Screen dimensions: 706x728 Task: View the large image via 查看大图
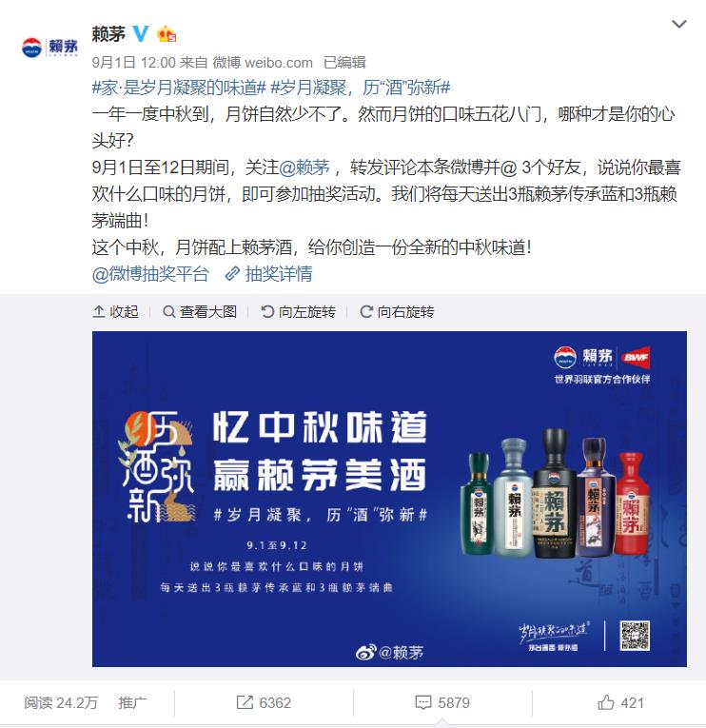click(200, 311)
